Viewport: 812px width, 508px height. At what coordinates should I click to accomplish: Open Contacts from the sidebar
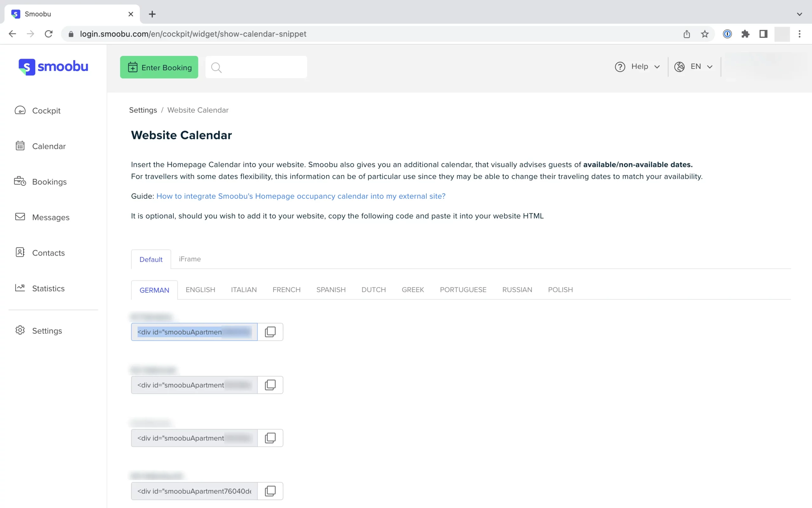point(40,253)
